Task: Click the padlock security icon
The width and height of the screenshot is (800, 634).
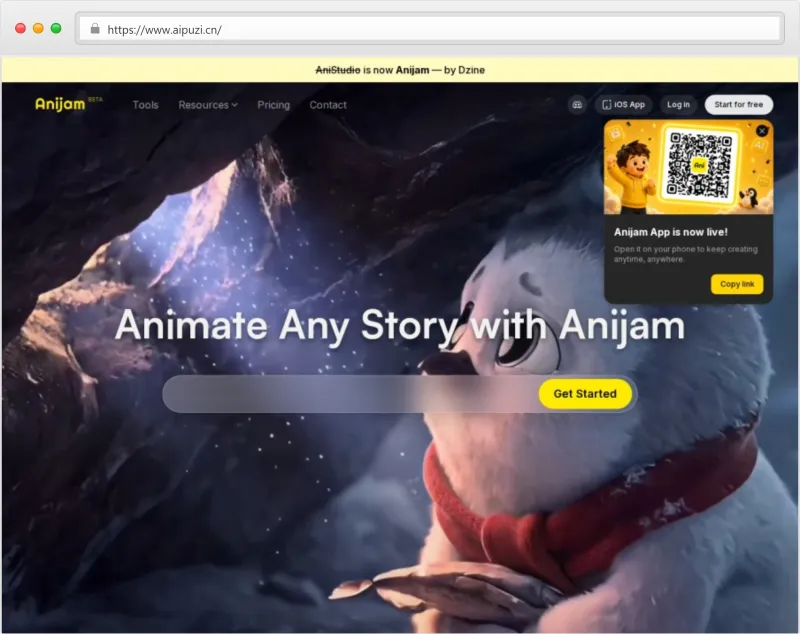Action: [x=95, y=29]
